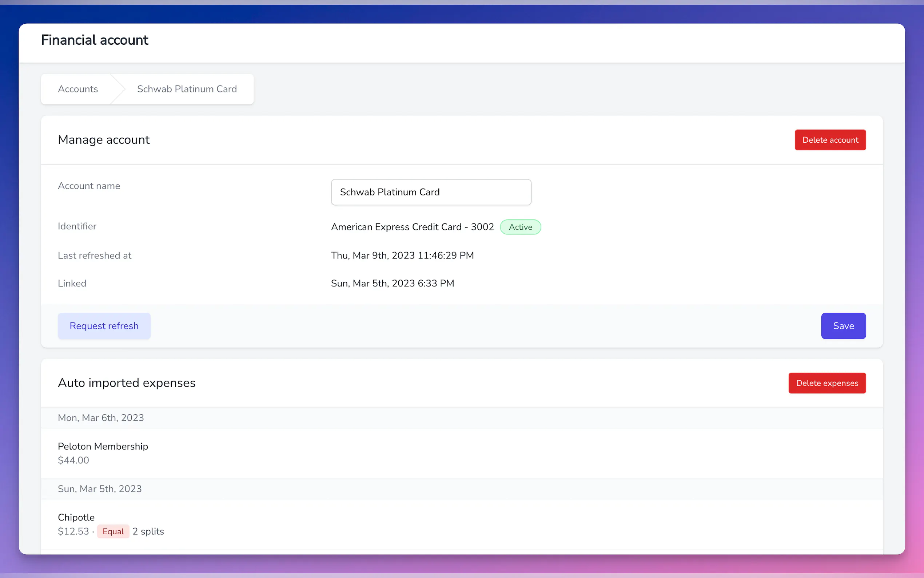Click the Request refresh button
This screenshot has width=924, height=578.
104,326
